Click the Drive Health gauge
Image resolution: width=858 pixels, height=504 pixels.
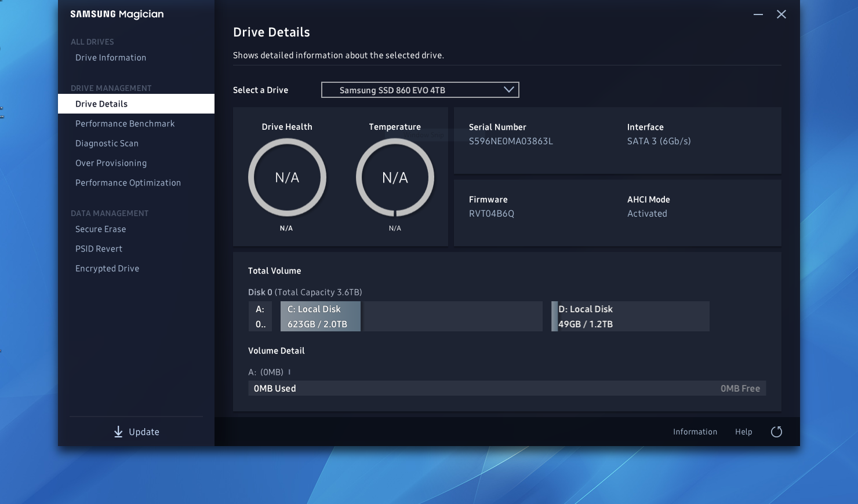click(x=287, y=177)
